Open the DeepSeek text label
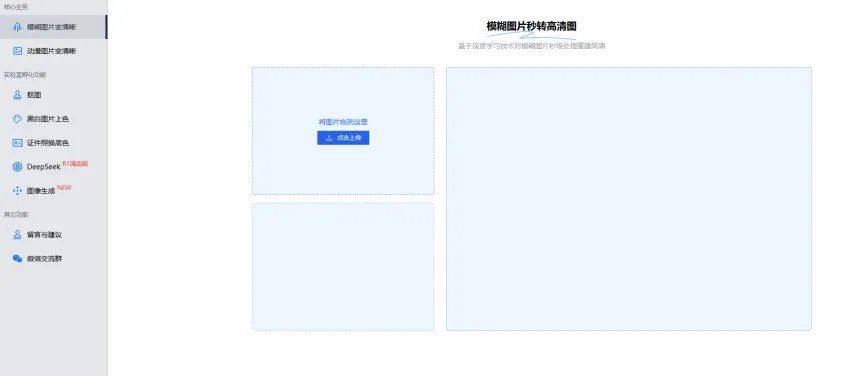845x376 pixels. (x=44, y=167)
